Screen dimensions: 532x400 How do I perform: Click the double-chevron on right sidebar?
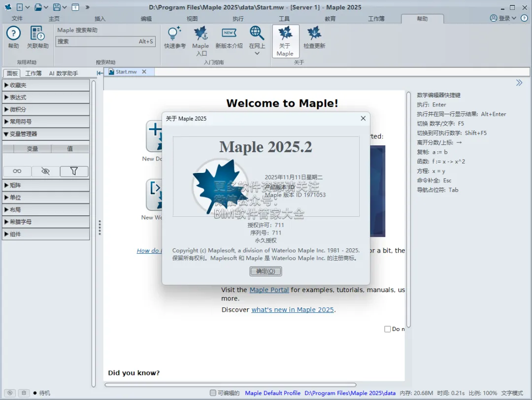(519, 83)
